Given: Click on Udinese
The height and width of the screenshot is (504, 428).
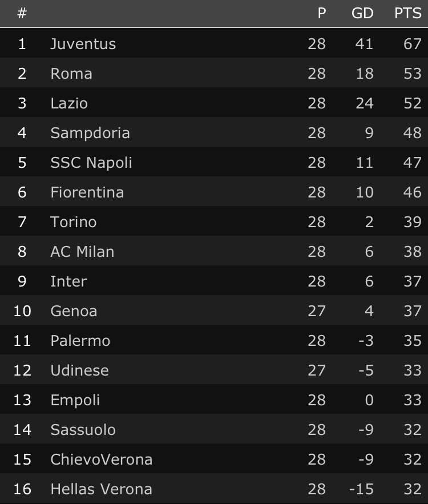Looking at the screenshot, I should (x=79, y=370).
